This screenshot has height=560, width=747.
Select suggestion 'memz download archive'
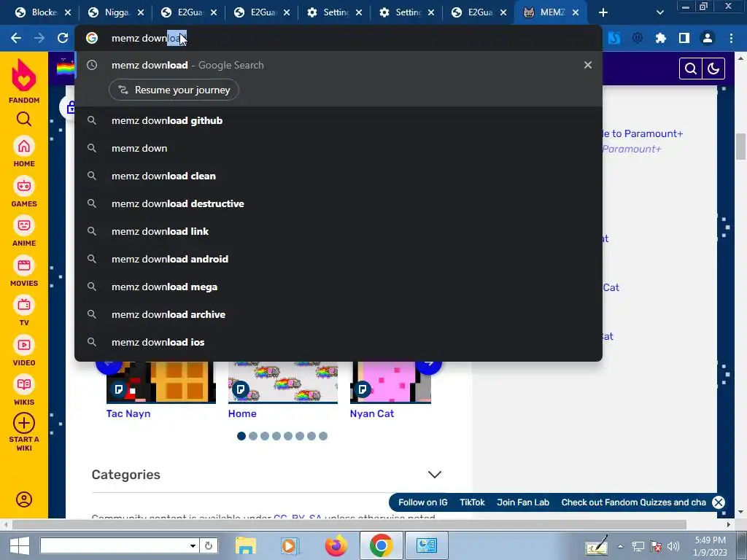[x=338, y=314]
